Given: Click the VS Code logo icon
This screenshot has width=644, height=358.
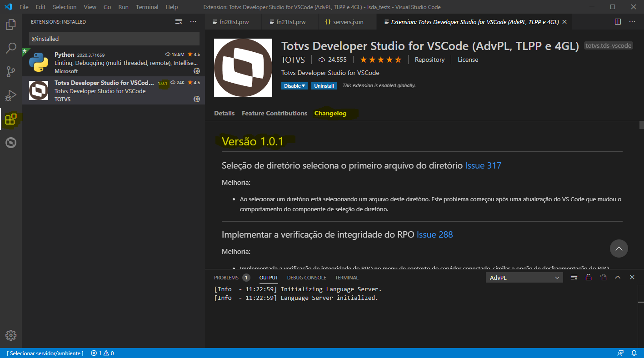Looking at the screenshot, I should click(x=8, y=7).
